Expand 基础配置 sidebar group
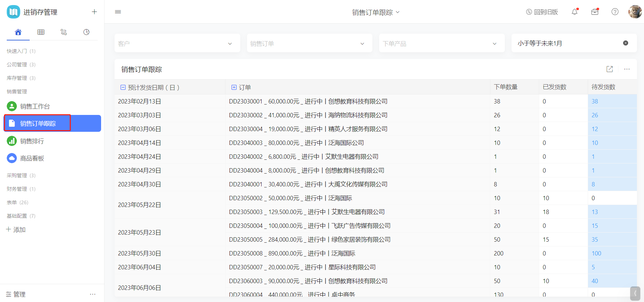The width and height of the screenshot is (644, 302). 21,216
